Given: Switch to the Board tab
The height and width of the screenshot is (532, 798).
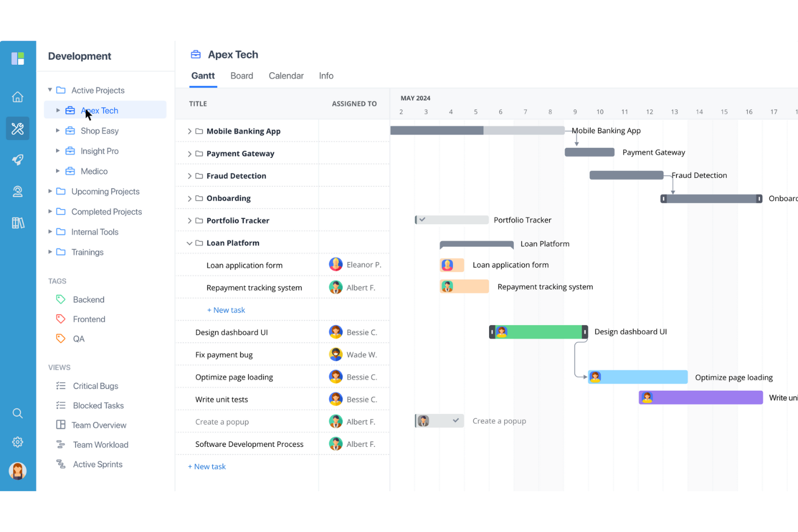Looking at the screenshot, I should pyautogui.click(x=242, y=75).
